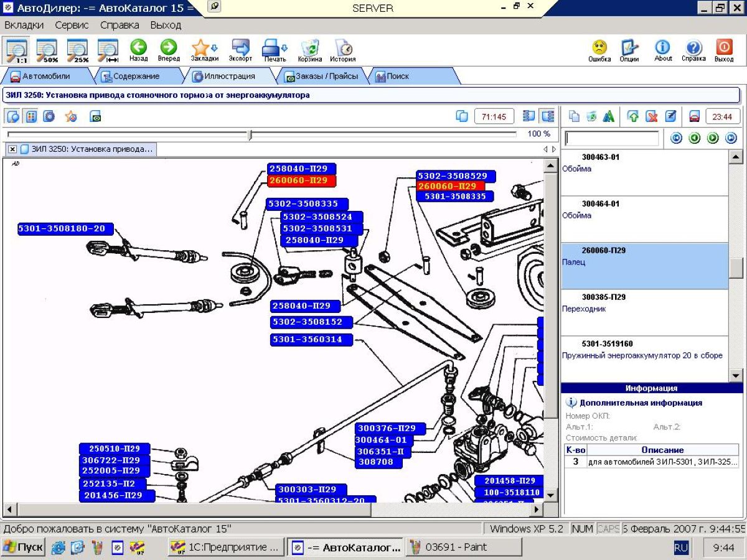Open the Справка menu in menu bar

[120, 26]
